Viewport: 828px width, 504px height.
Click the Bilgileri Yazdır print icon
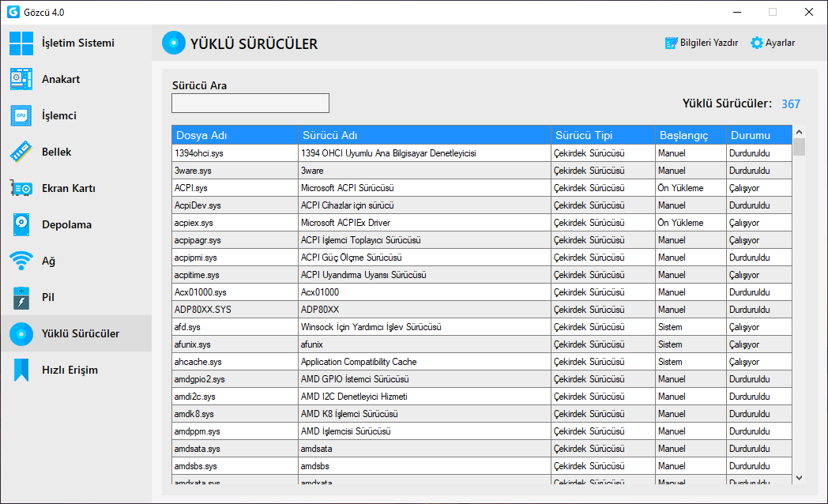pyautogui.click(x=671, y=43)
